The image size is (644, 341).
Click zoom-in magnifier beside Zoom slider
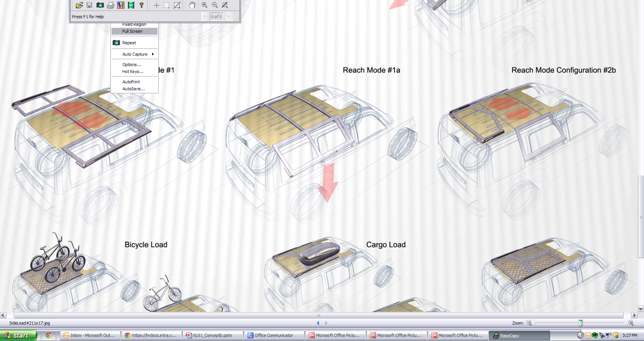coord(631,323)
